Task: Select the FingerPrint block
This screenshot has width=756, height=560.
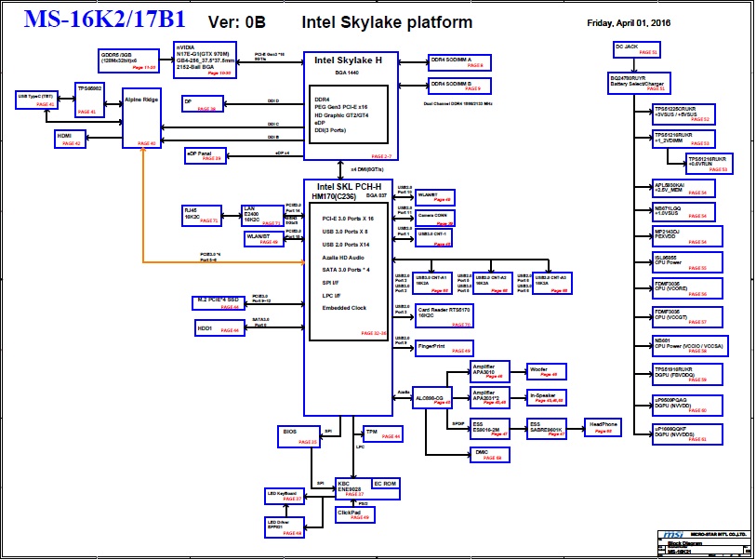Action: tap(444, 348)
